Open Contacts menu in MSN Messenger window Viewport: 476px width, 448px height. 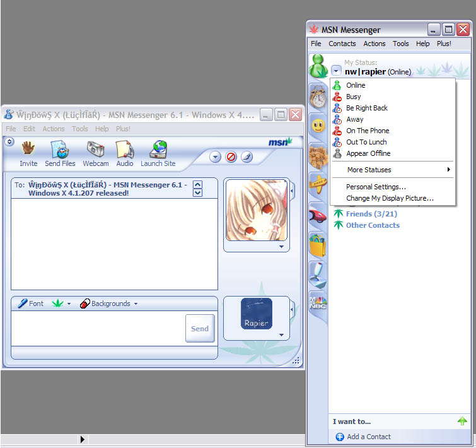tap(342, 44)
